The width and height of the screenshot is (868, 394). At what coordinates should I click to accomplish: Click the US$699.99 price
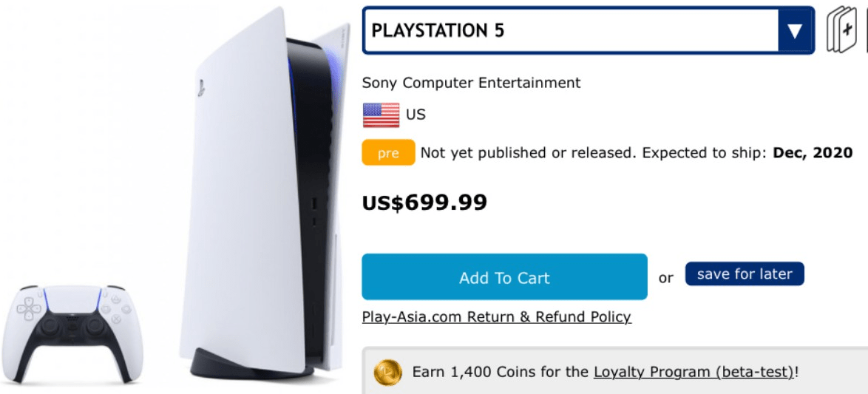pyautogui.click(x=424, y=203)
